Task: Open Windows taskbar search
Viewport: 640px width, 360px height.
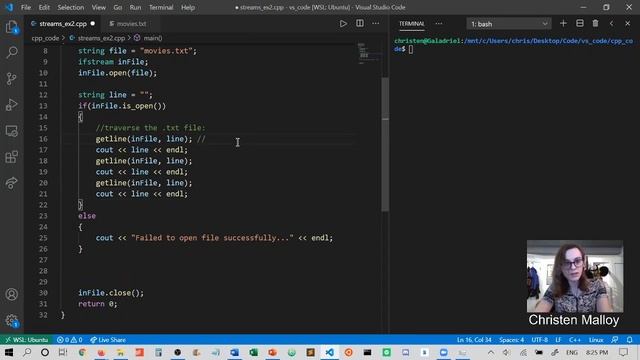Action: 27,352
